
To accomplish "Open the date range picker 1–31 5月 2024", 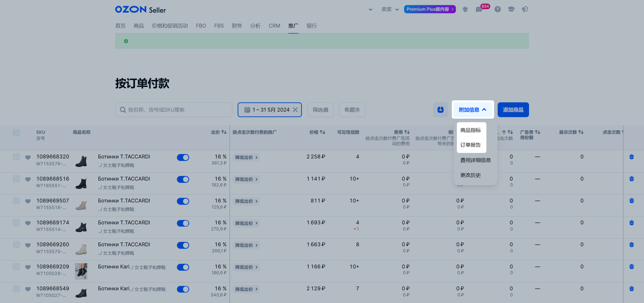I will click(x=269, y=110).
